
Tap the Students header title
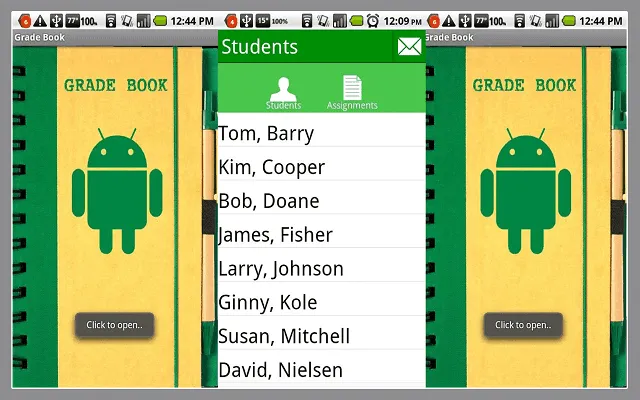(x=260, y=47)
